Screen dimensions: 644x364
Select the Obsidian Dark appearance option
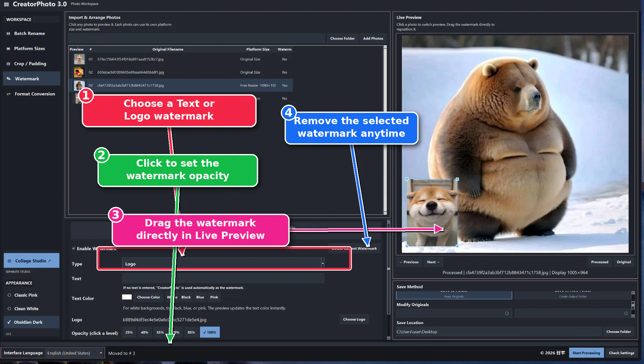(x=31, y=322)
